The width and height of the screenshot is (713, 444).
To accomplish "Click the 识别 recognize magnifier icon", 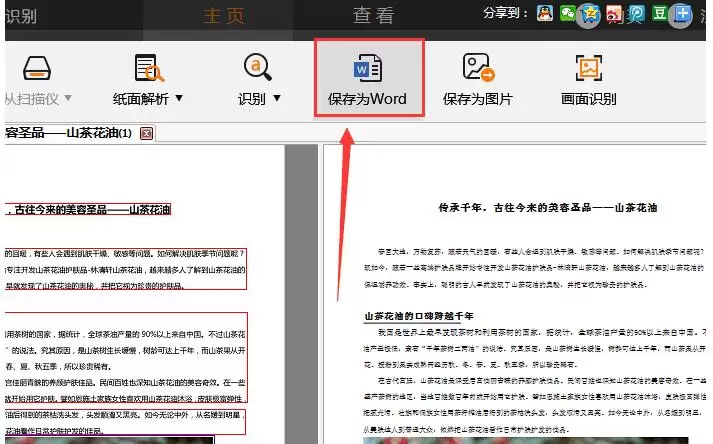I will [258, 67].
